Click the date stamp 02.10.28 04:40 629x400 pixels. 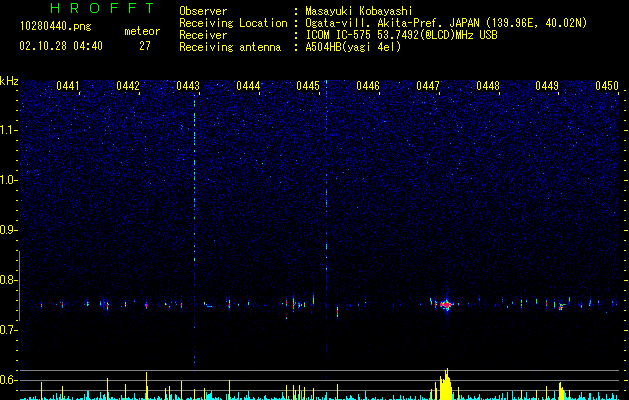click(x=61, y=46)
